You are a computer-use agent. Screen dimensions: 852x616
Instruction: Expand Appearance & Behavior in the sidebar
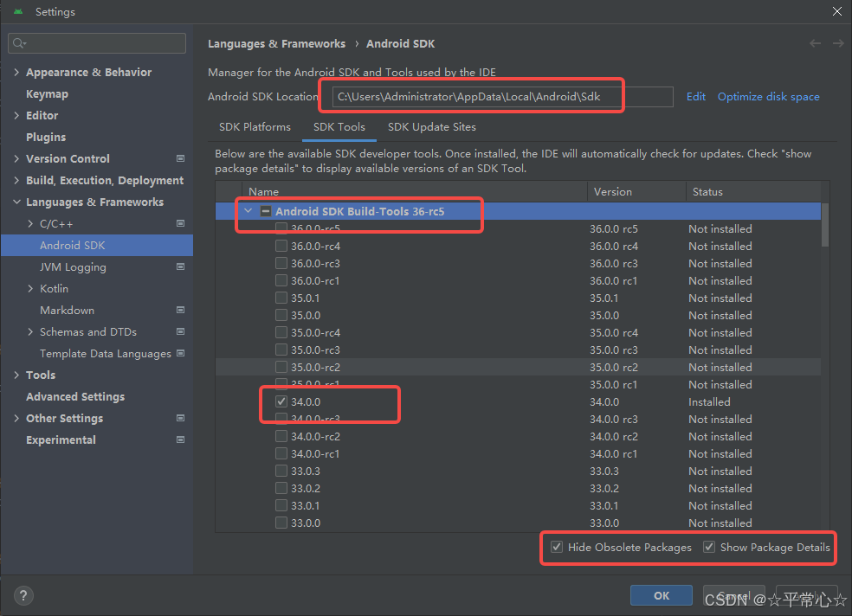(16, 72)
